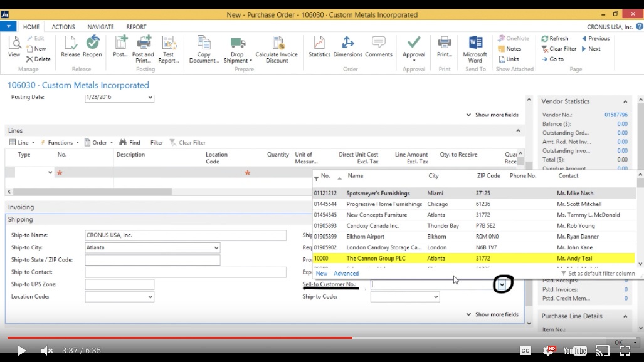Switch to the HOME tab
The height and width of the screenshot is (362, 644).
click(x=31, y=27)
